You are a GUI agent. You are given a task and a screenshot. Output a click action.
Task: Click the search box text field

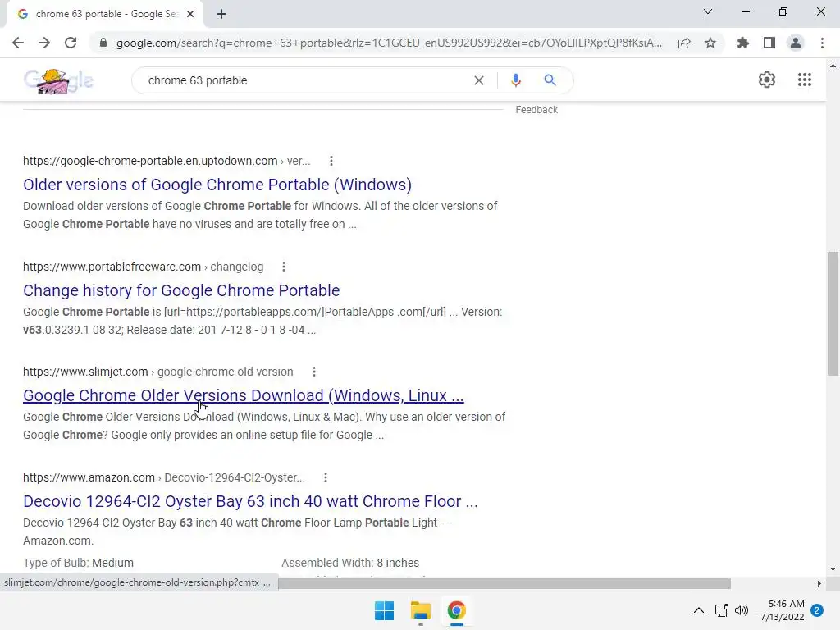[305, 80]
